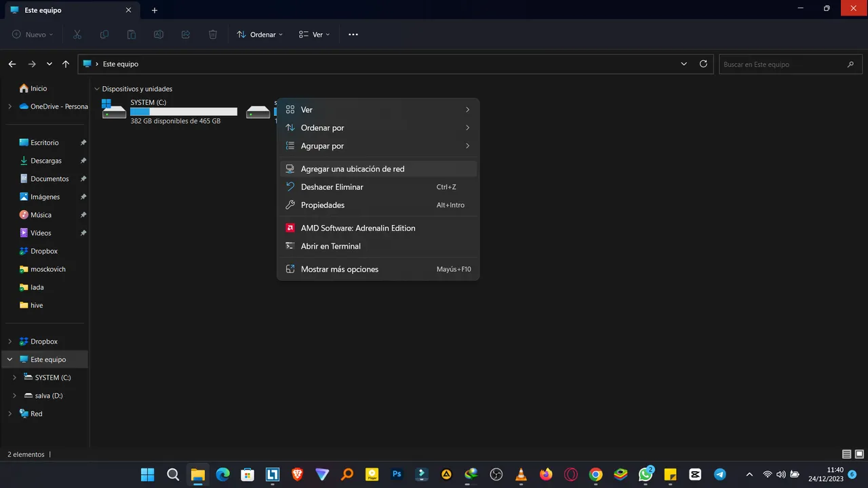Expand salva (D:) tree node
This screenshot has height=488, width=868.
click(15, 396)
